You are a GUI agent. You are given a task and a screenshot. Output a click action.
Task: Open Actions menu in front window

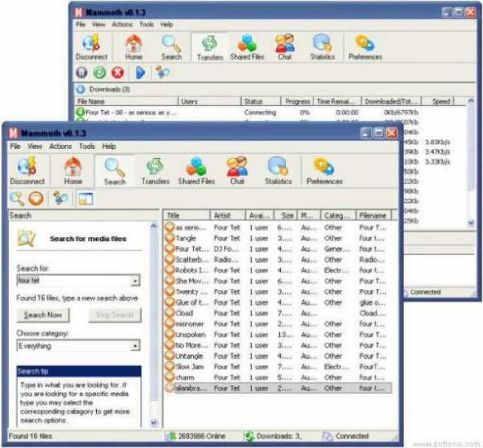point(61,146)
